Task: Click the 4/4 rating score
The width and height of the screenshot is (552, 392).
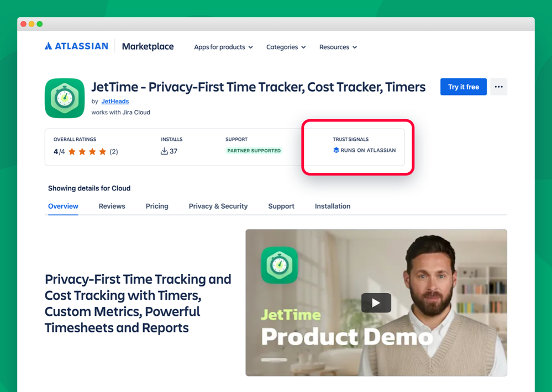Action: 59,152
